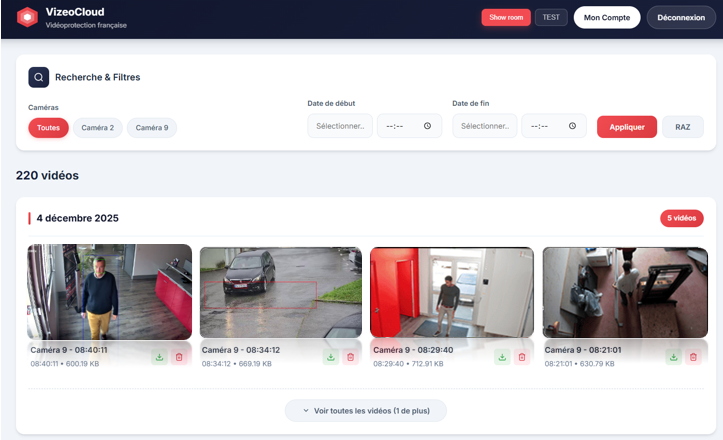Select the Toutes camera filter
Viewport: 723px width, 440px height.
pos(48,128)
